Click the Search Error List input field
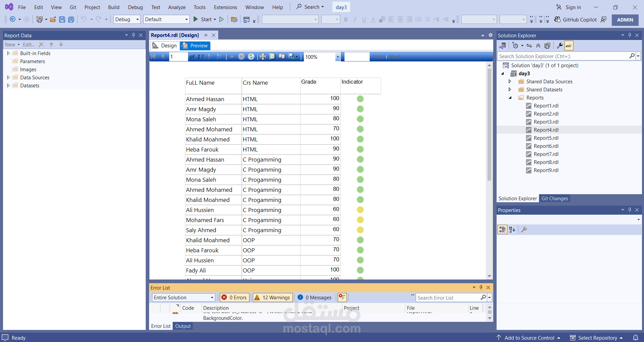The width and height of the screenshot is (644, 342). 448,298
